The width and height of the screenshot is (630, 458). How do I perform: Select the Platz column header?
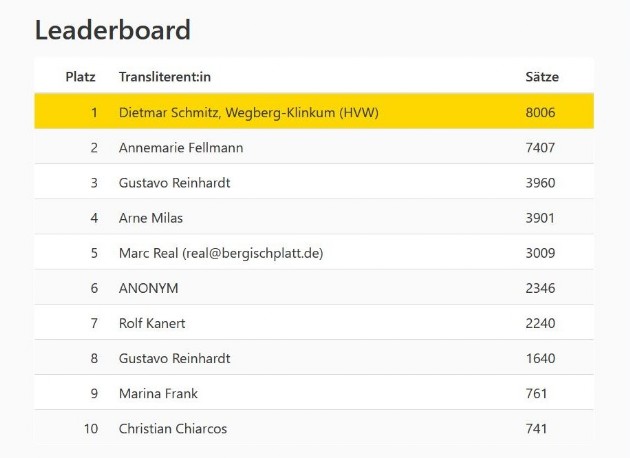80,76
